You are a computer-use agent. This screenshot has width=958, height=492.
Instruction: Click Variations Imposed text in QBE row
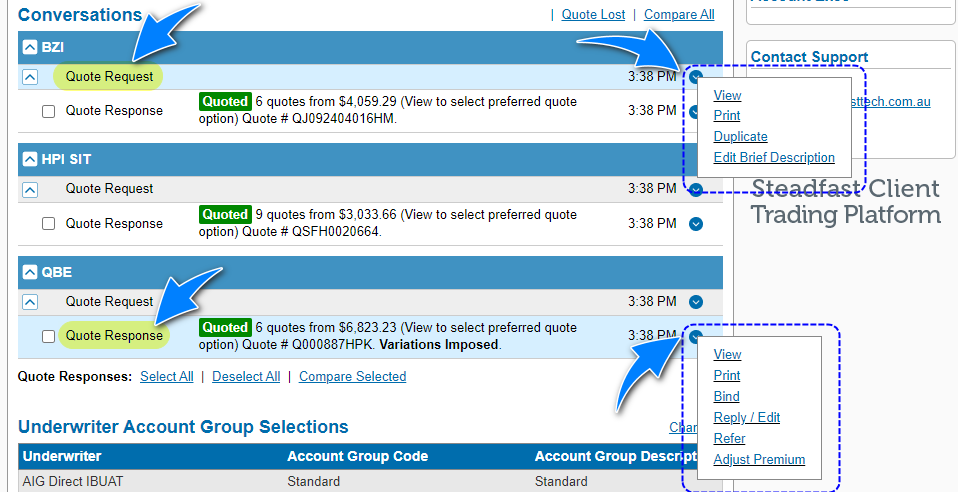(x=439, y=345)
